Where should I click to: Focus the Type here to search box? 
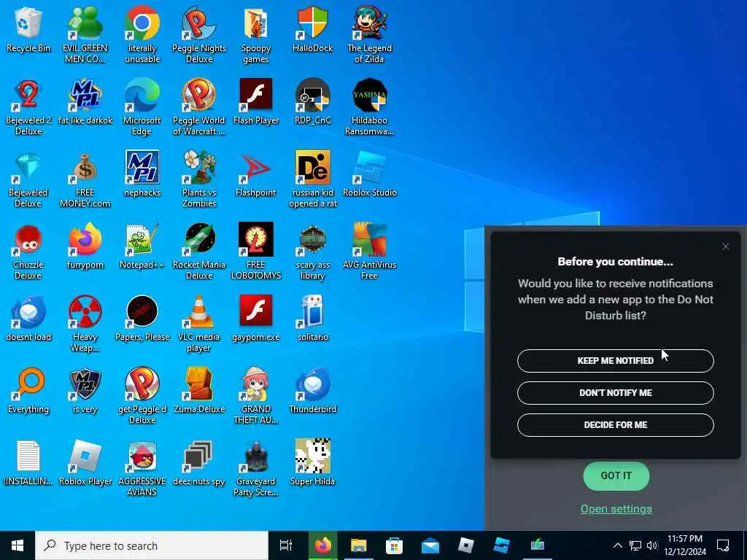point(152,545)
